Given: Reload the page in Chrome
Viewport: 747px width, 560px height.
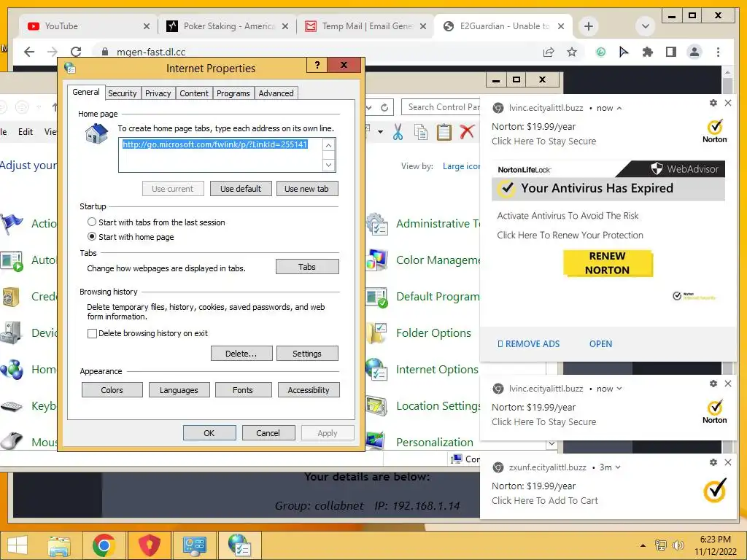Looking at the screenshot, I should coord(76,52).
